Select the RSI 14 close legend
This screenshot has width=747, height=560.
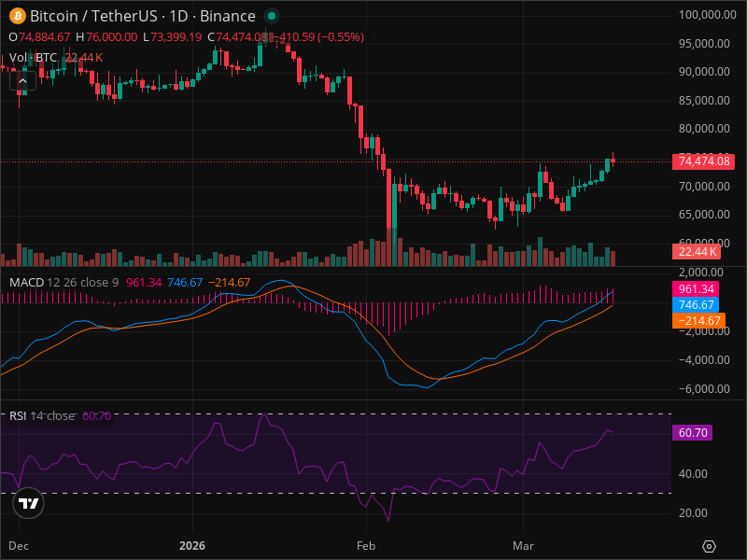[x=42, y=415]
